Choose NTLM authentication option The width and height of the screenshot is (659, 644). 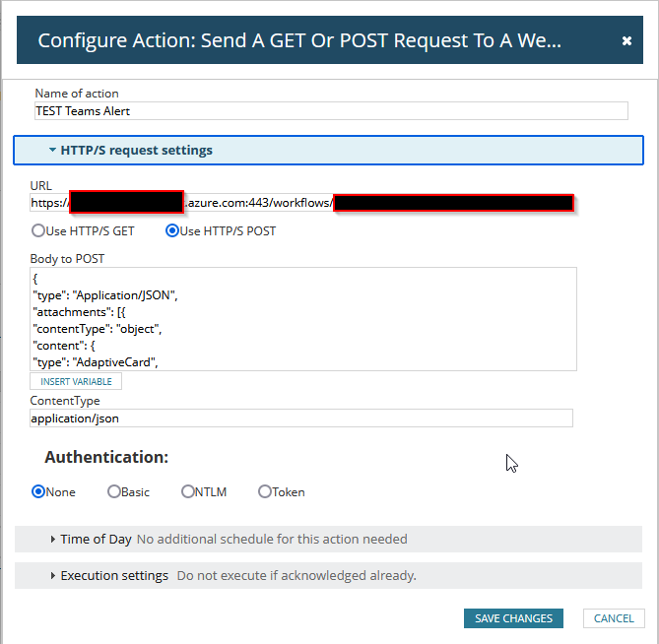click(187, 491)
